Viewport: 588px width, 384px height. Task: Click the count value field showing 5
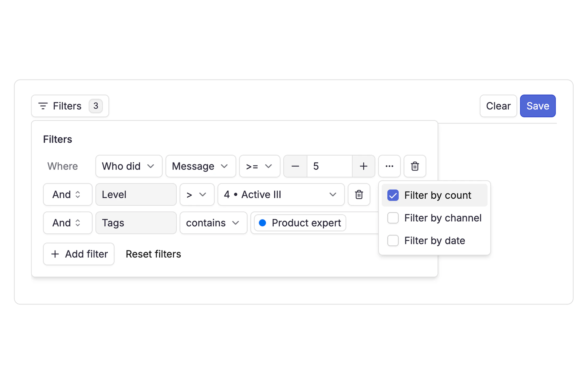(x=330, y=166)
